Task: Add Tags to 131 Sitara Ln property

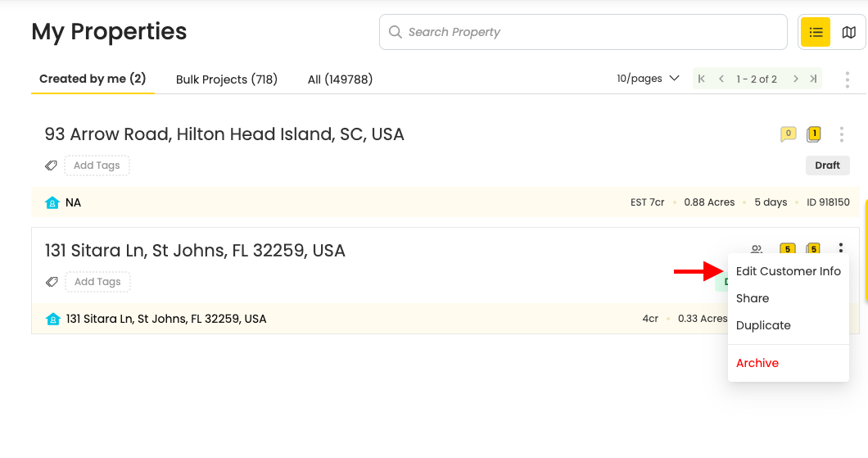Action: coord(97,282)
